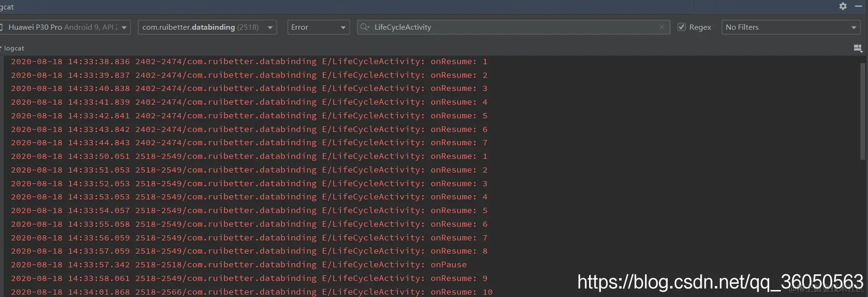Image resolution: width=868 pixels, height=297 pixels.
Task: Select log line 14:33:39.837 onResume: 2
Action: tap(249, 75)
